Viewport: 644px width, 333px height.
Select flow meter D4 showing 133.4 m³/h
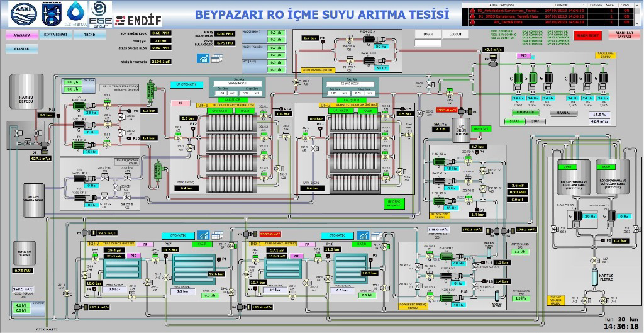tap(245, 307)
